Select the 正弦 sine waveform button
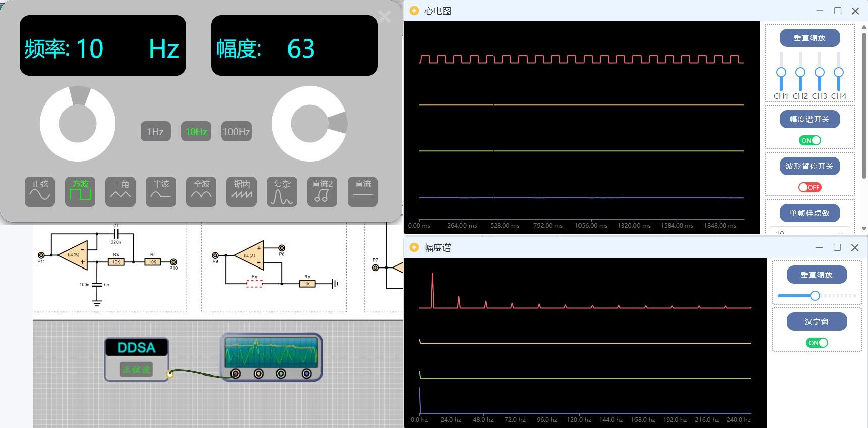Screen dimensions: 868x428 point(40,192)
